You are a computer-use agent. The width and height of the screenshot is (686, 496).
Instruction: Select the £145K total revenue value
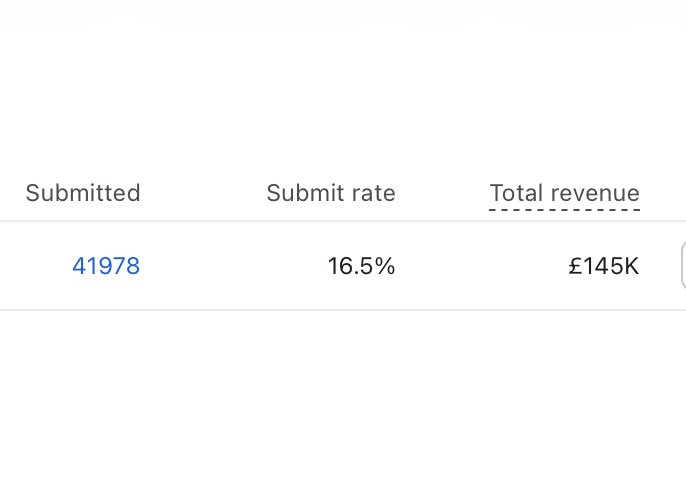[604, 266]
